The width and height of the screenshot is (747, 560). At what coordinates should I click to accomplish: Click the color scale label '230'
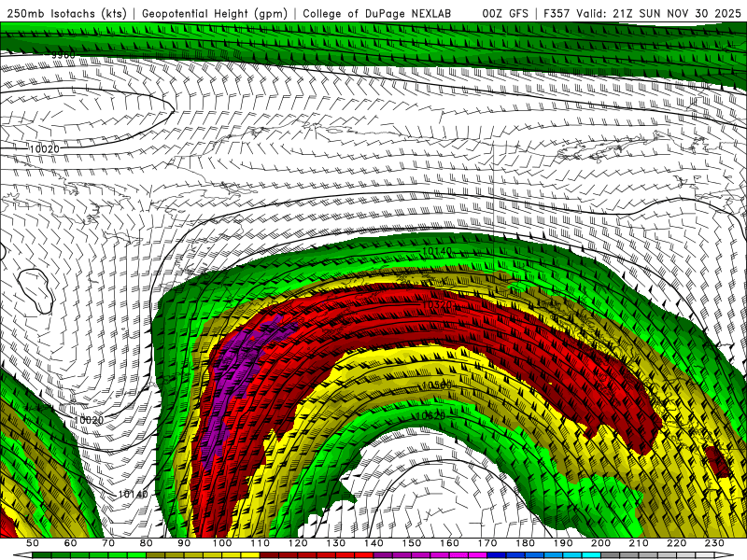pos(715,543)
